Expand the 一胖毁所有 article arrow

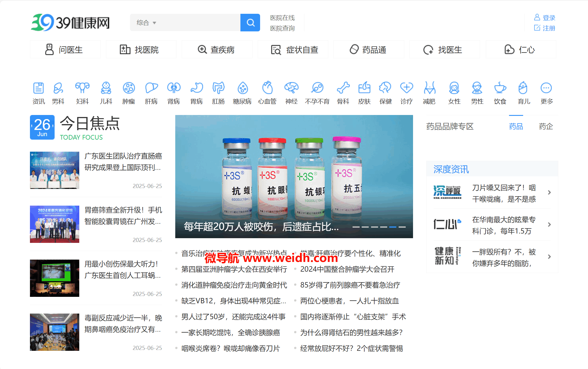coord(549,257)
